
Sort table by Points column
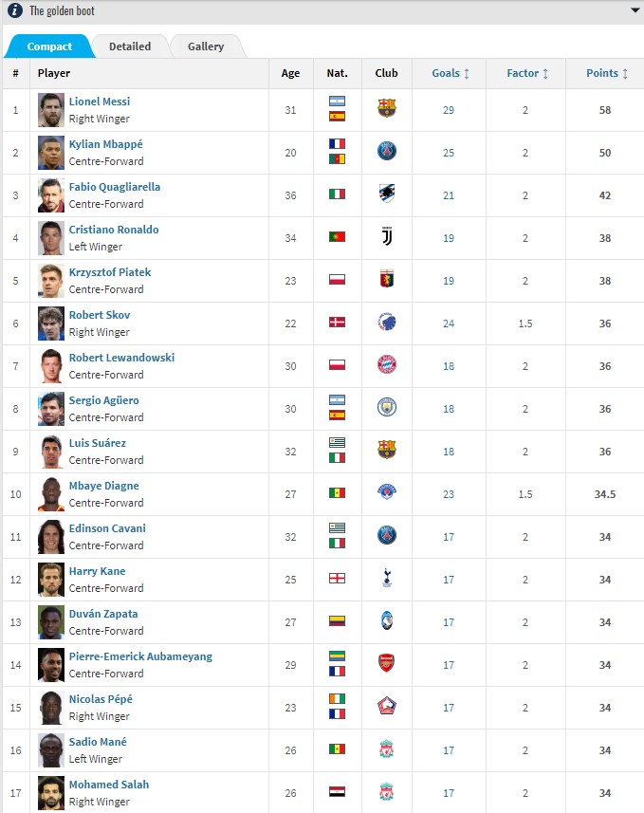point(606,73)
